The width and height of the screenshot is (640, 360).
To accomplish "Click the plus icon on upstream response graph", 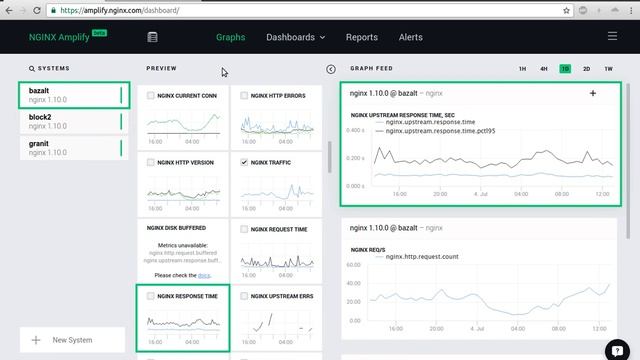I will coord(593,93).
